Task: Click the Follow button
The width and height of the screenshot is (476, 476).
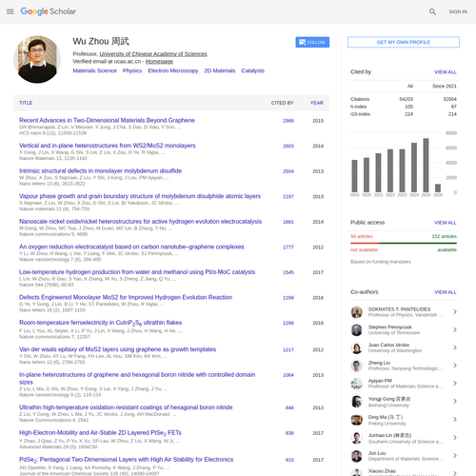Action: [312, 42]
